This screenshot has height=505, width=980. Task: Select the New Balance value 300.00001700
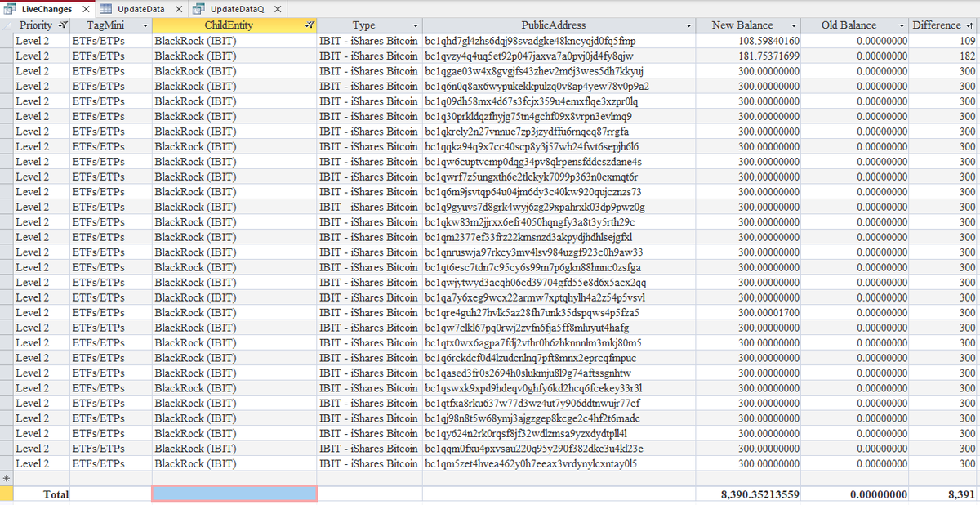(769, 312)
